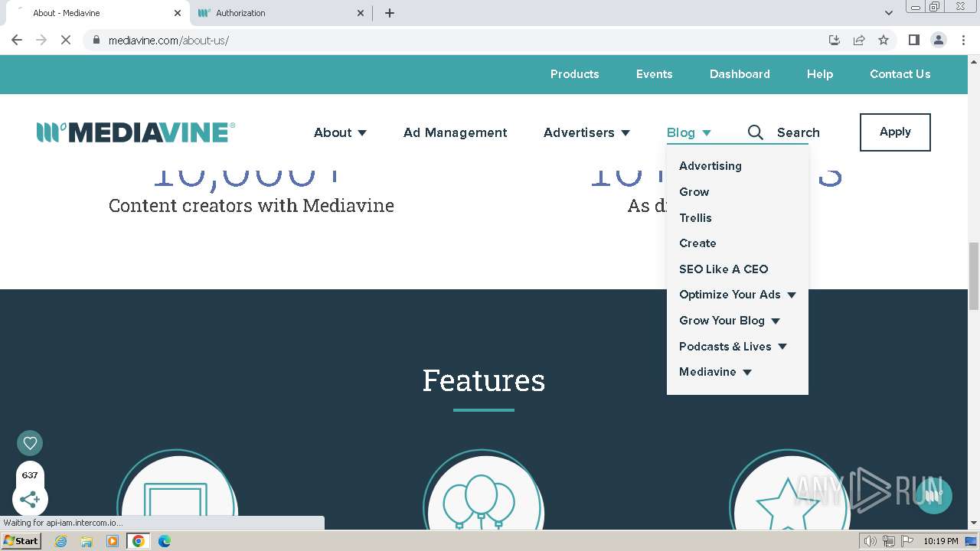Click the action center flag icon
This screenshot has width=980, height=551.
click(907, 541)
